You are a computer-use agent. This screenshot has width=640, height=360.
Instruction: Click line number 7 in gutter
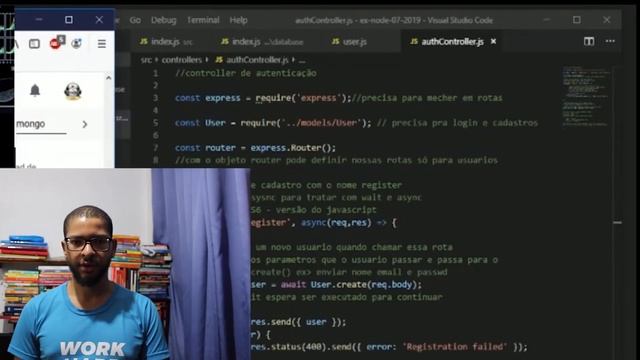point(156,148)
